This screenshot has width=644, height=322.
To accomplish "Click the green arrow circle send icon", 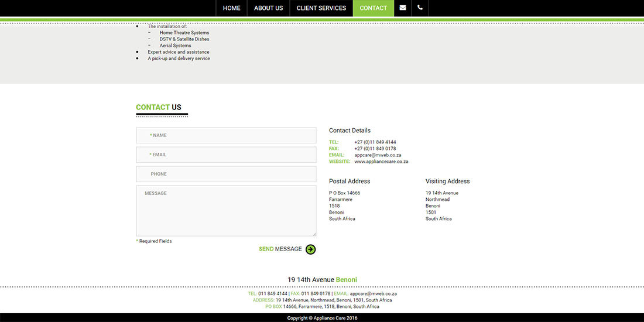I will (310, 249).
